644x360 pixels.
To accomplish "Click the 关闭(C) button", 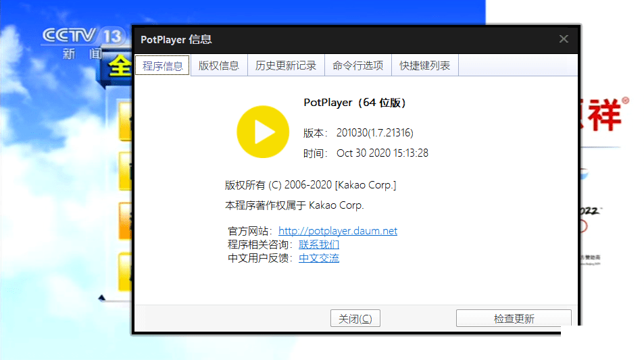I will pos(355,318).
